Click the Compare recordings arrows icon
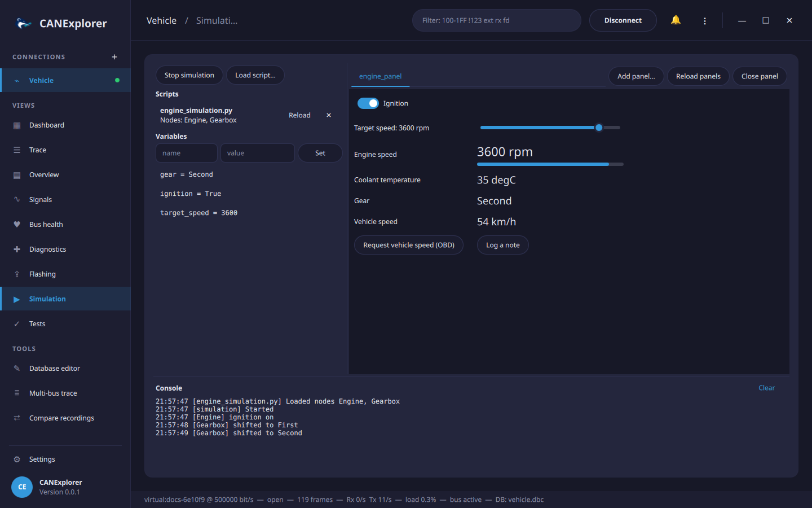 (17, 418)
